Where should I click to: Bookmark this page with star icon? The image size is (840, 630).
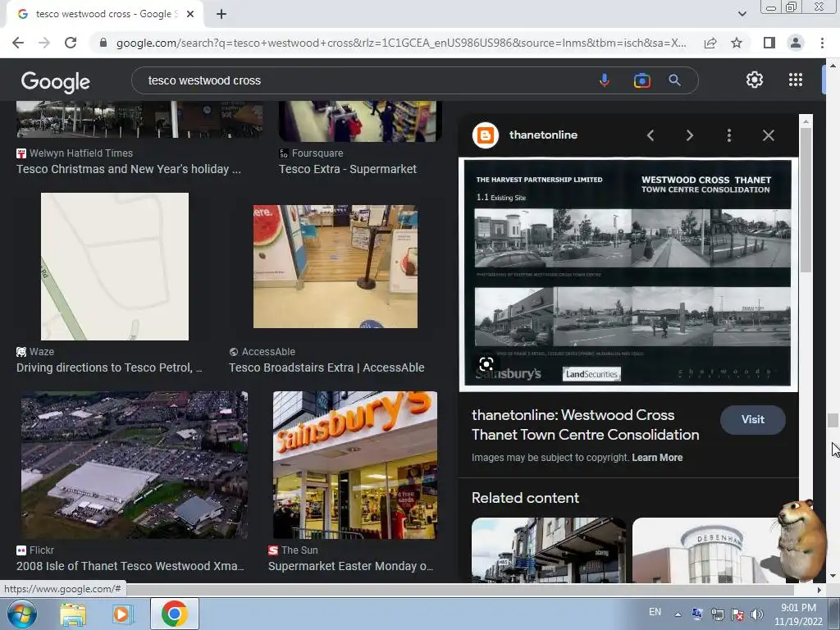pyautogui.click(x=737, y=43)
